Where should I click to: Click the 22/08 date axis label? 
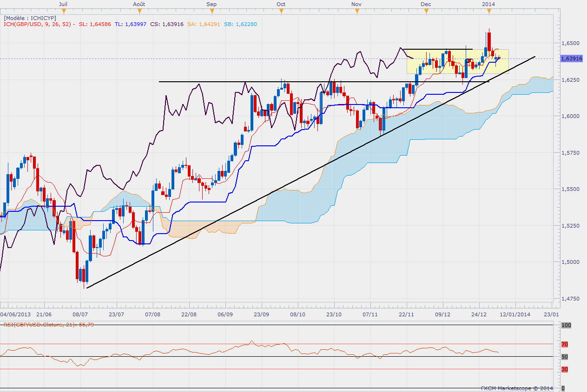tap(189, 314)
